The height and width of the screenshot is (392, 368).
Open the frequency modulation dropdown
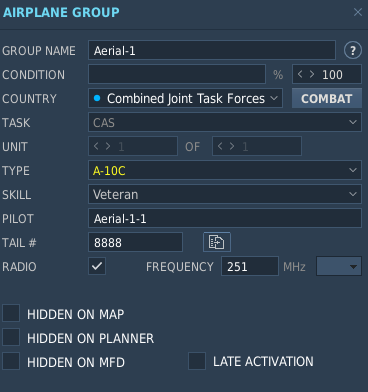click(x=339, y=266)
